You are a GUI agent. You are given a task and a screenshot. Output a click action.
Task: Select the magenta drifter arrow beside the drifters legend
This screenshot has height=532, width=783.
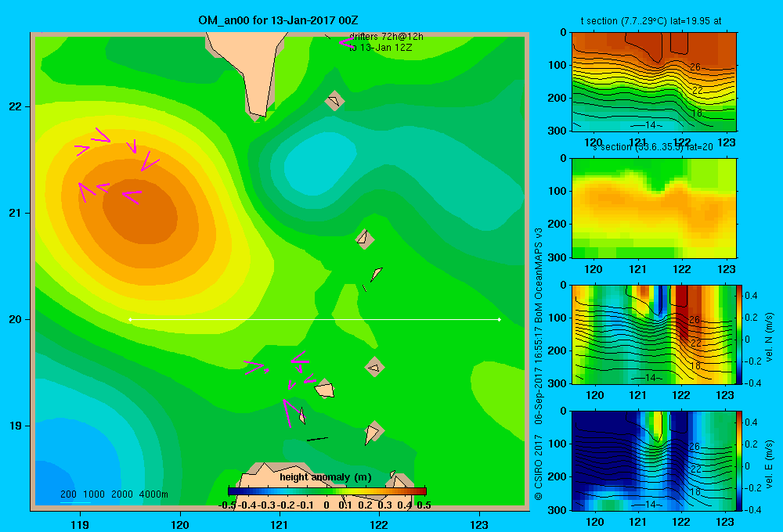(346, 42)
